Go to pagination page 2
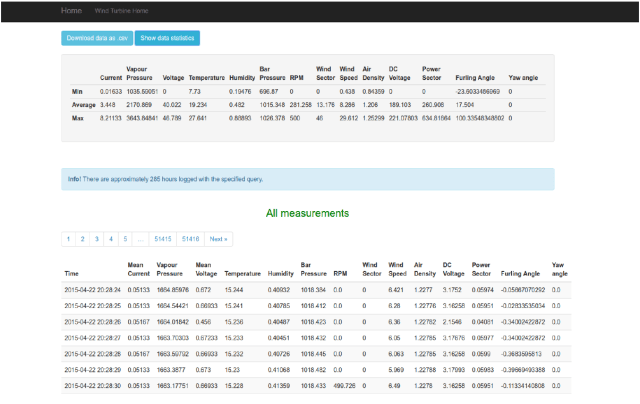The image size is (640, 404). pyautogui.click(x=83, y=239)
